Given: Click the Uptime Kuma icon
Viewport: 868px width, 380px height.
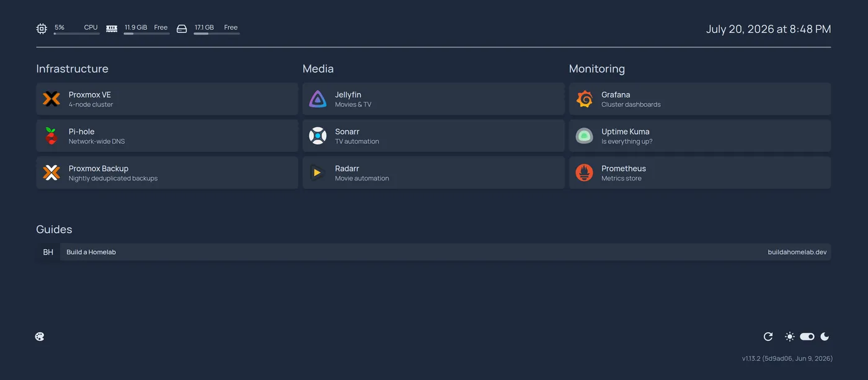Looking at the screenshot, I should 584,136.
